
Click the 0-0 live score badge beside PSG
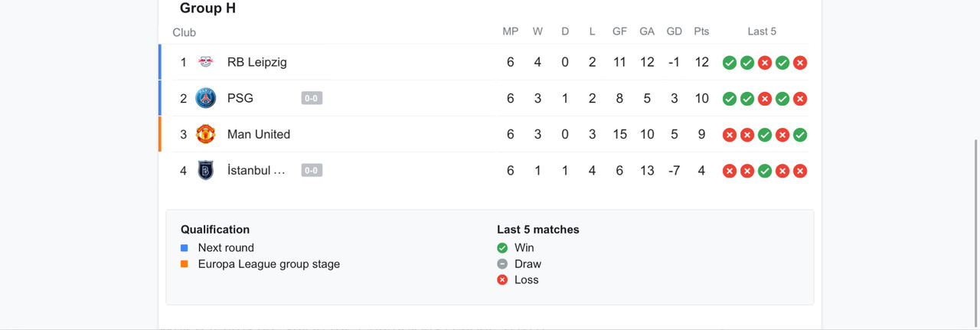pyautogui.click(x=312, y=98)
